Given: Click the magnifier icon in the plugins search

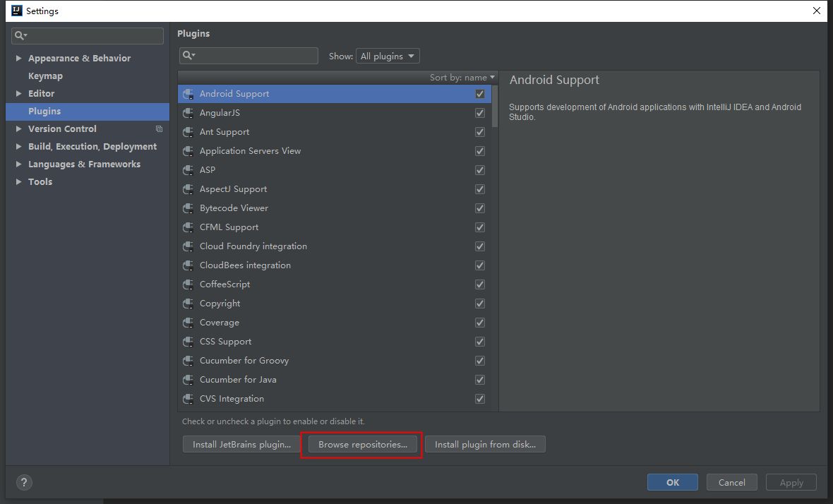Looking at the screenshot, I should click(188, 55).
